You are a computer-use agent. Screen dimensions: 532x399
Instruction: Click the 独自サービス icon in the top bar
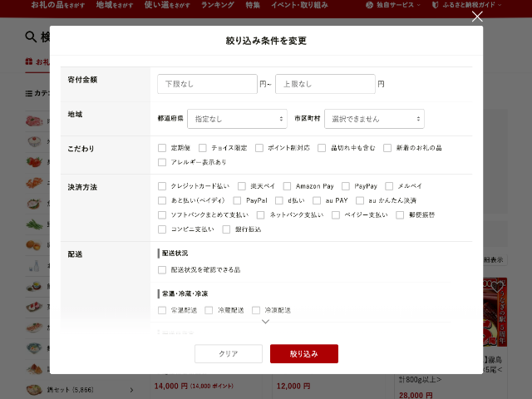(x=369, y=5)
